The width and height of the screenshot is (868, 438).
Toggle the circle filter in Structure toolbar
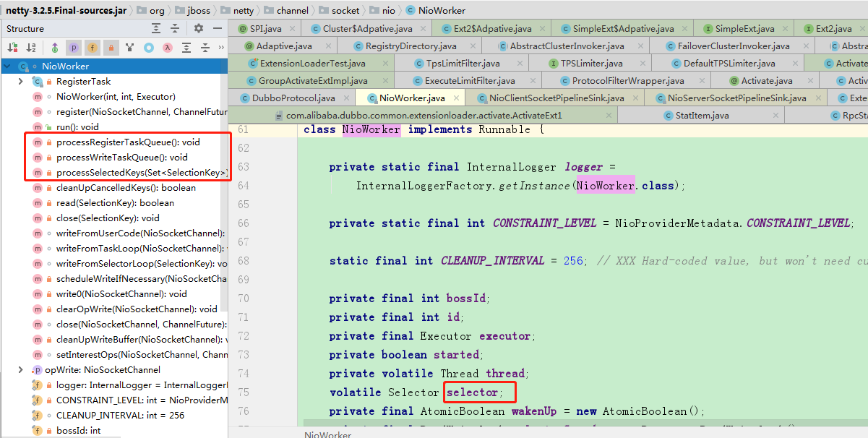point(149,48)
